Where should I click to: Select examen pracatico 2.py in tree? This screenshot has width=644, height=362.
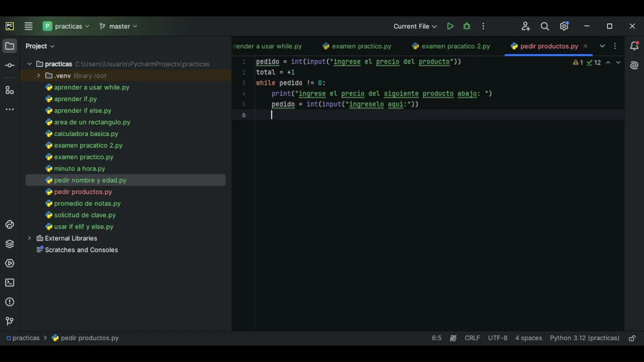click(x=88, y=145)
